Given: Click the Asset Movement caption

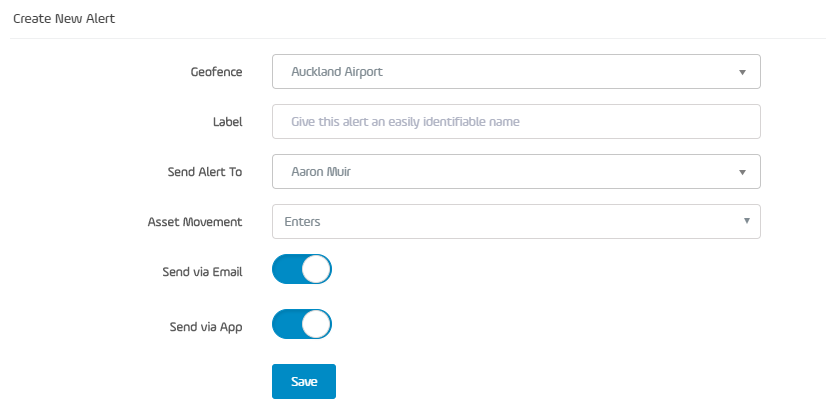Looking at the screenshot, I should click(x=195, y=222).
